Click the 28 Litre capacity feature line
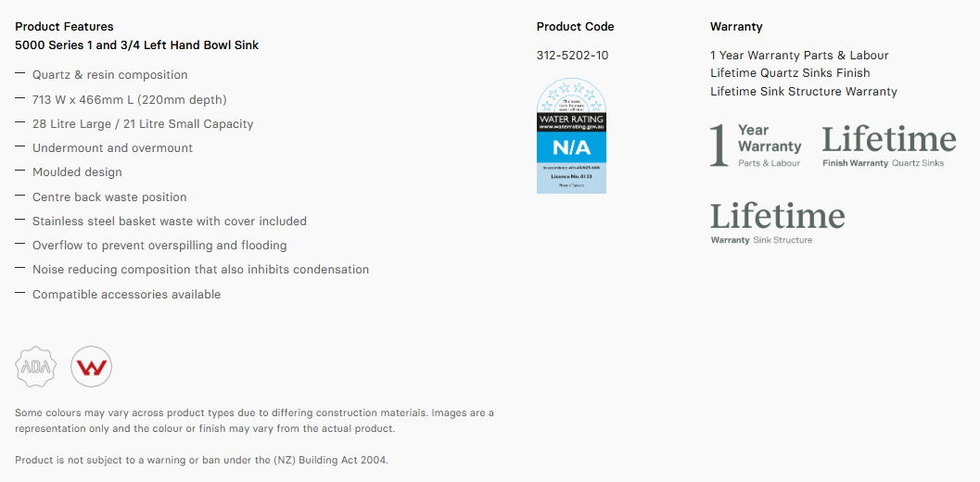980x482 pixels. coord(143,124)
